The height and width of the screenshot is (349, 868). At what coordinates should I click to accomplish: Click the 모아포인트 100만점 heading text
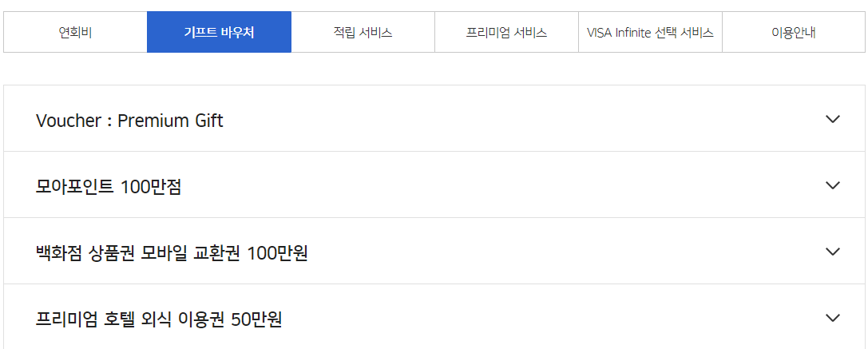coord(109,187)
